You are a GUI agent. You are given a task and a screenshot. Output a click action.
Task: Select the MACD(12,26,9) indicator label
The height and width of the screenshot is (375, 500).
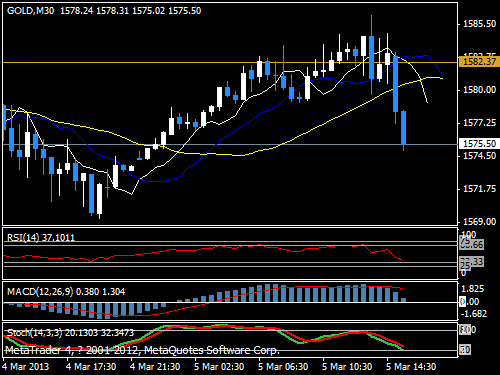[66, 292]
